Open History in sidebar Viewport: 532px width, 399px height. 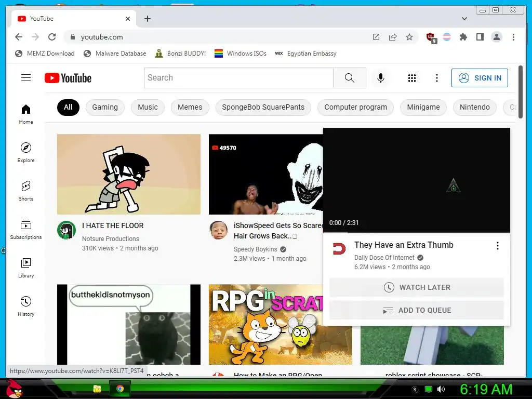[26, 307]
